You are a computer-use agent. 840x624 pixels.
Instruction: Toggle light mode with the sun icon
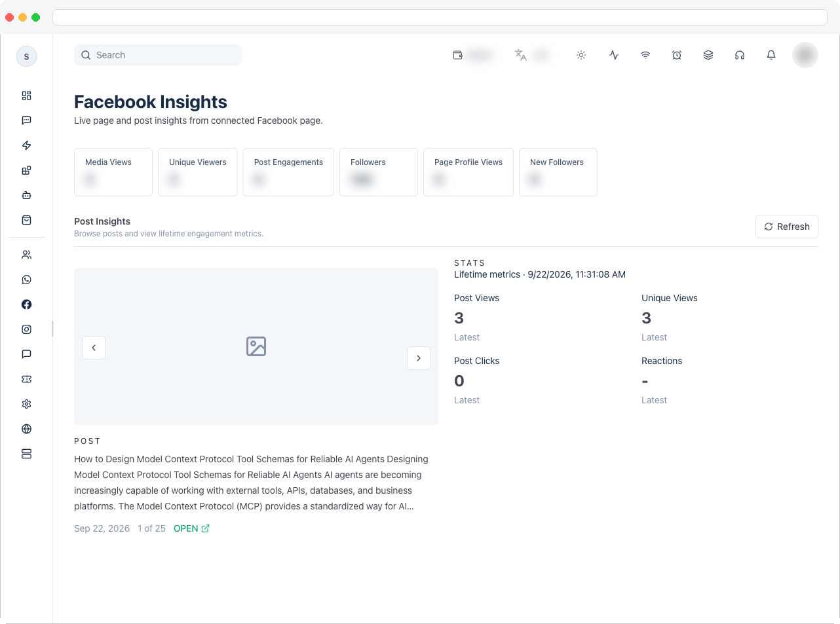point(581,55)
